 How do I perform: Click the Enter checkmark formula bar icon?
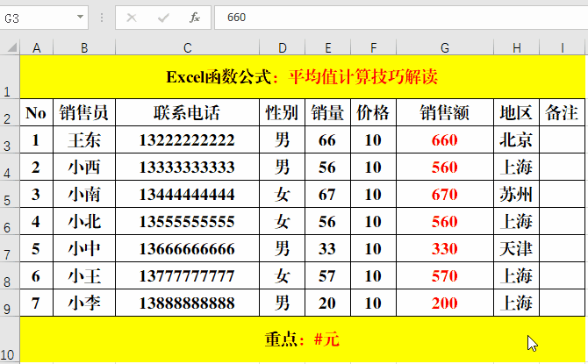163,18
